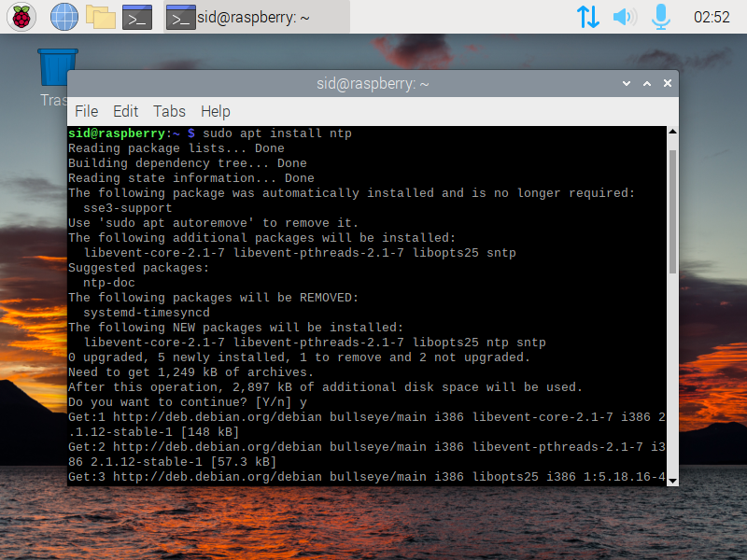The image size is (747, 560).
Task: Select the Trash desktop icon
Action: point(57,78)
